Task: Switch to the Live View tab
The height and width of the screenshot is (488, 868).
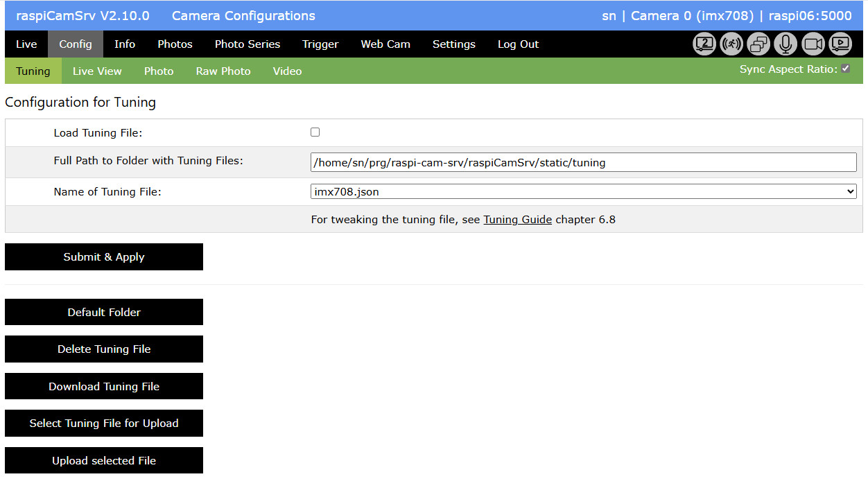Action: click(97, 71)
